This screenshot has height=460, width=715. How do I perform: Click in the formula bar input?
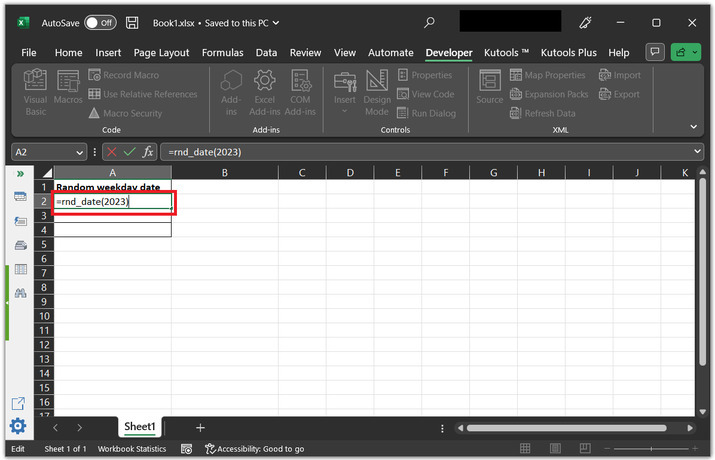tap(427, 152)
